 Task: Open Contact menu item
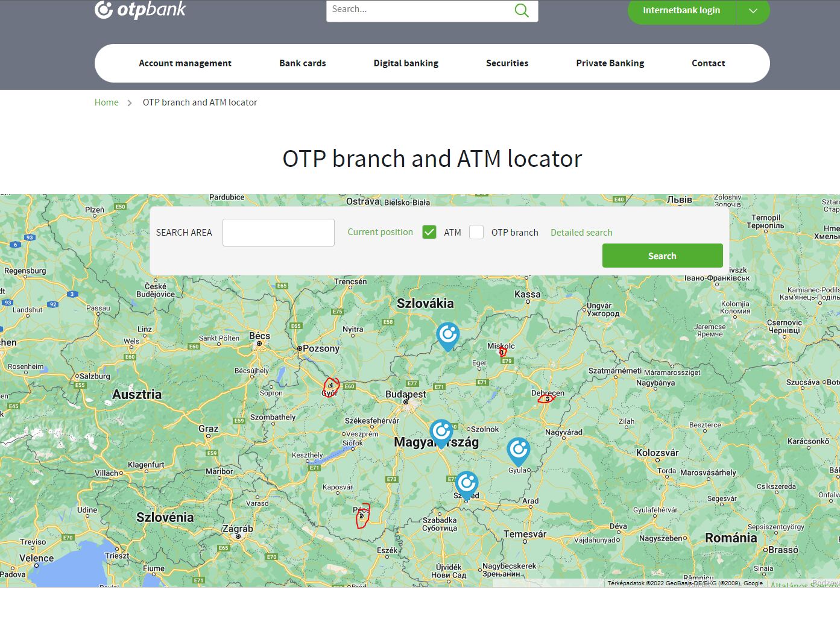coord(709,63)
